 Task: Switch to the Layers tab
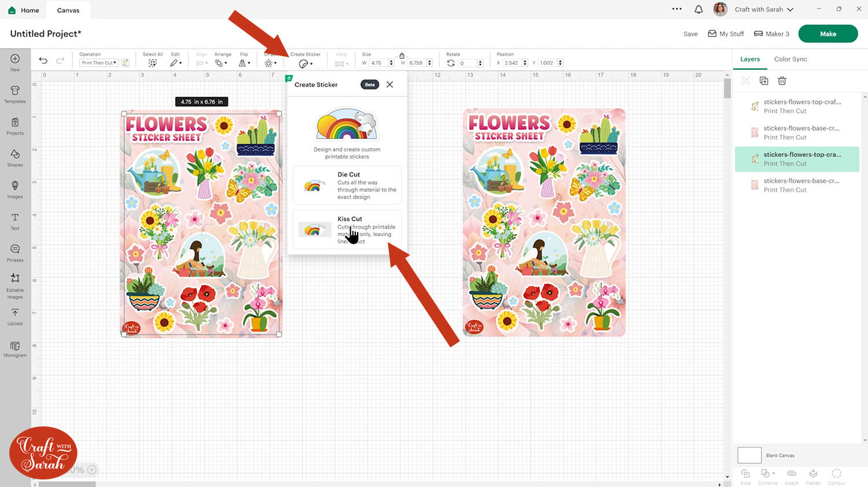point(750,59)
